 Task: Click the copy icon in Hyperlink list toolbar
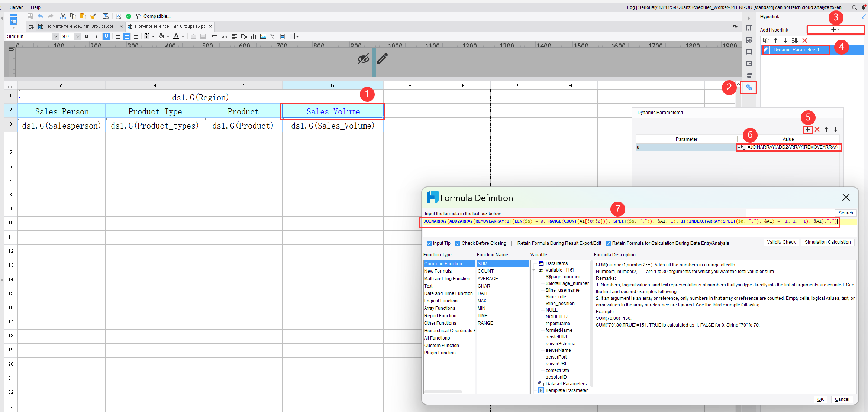click(766, 40)
